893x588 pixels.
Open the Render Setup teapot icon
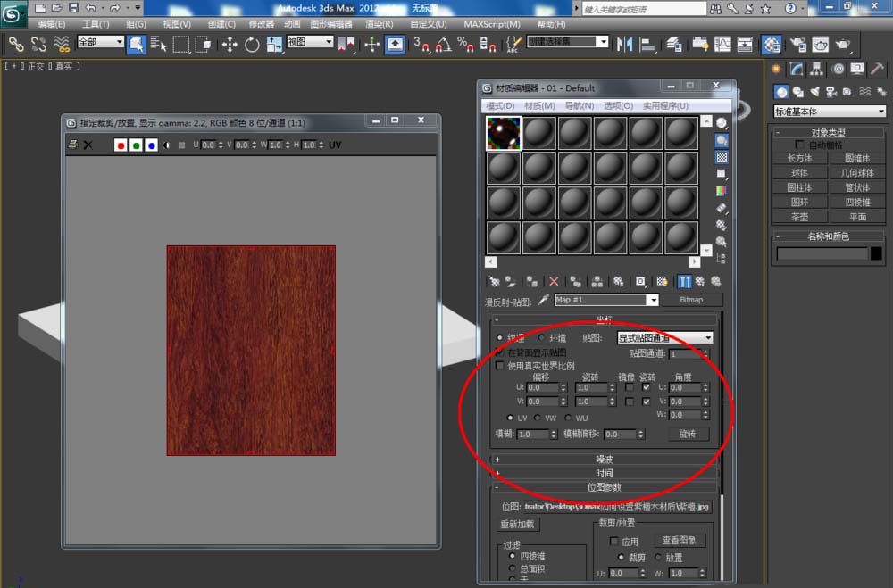797,44
